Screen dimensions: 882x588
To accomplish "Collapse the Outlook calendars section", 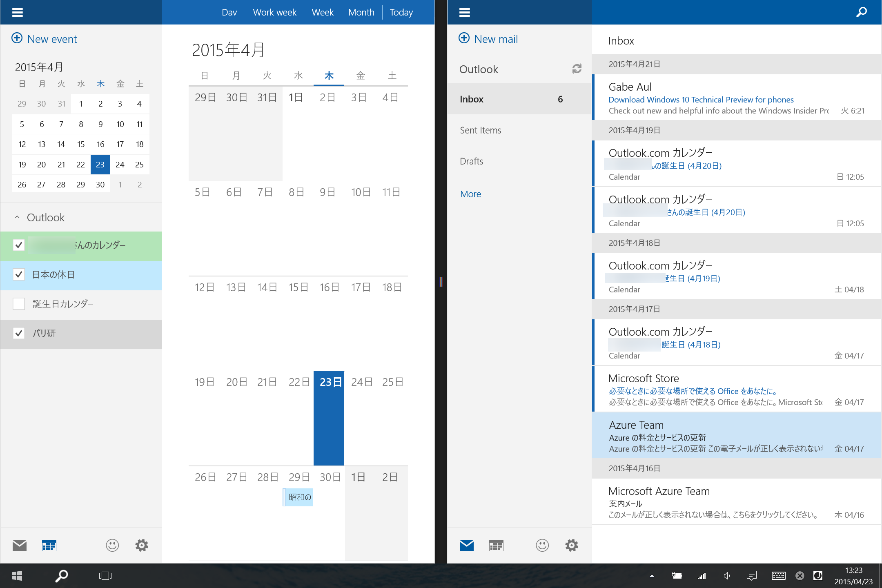I will (x=17, y=218).
